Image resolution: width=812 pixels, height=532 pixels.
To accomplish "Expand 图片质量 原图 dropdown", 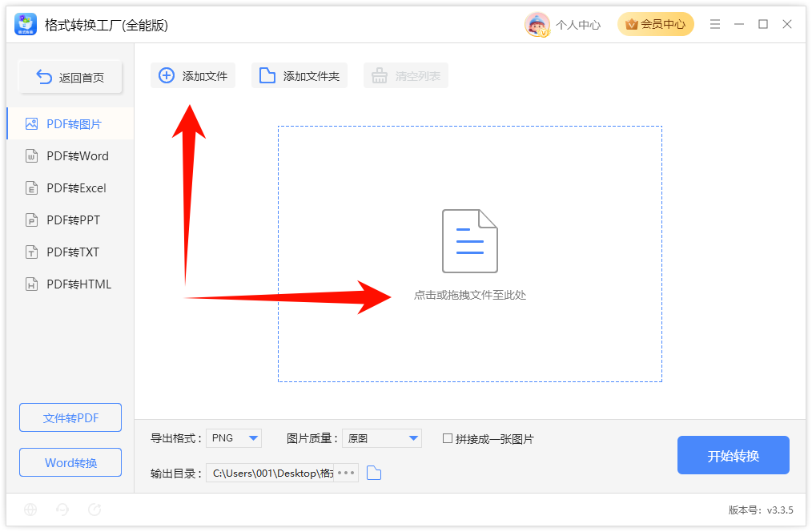I will click(382, 438).
